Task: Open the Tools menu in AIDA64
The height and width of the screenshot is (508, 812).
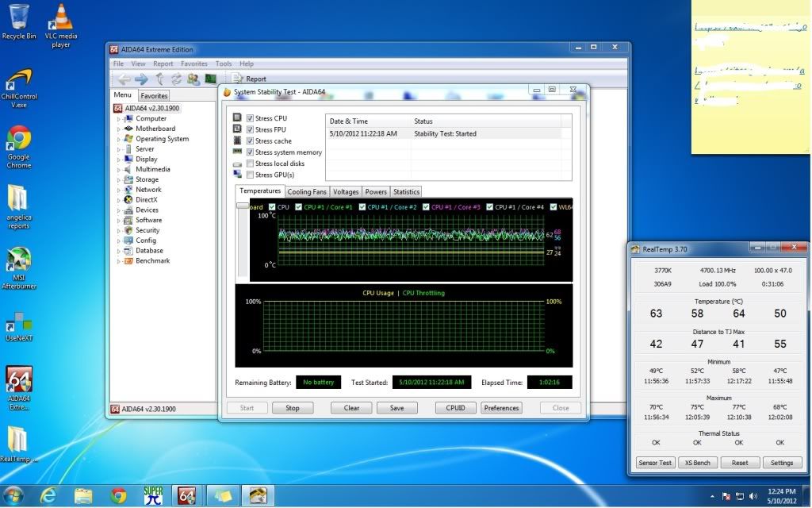Action: 223,63
